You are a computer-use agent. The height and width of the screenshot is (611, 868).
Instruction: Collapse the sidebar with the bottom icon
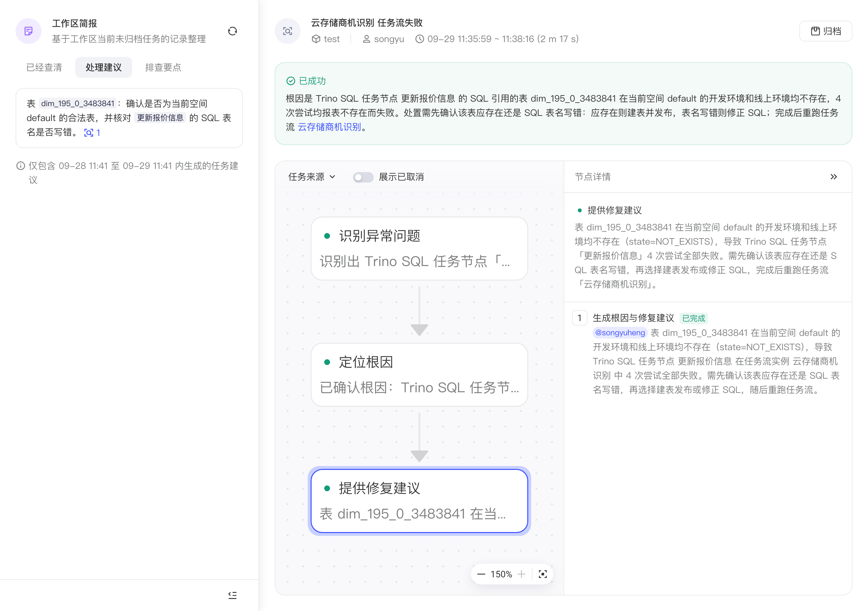coord(233,595)
